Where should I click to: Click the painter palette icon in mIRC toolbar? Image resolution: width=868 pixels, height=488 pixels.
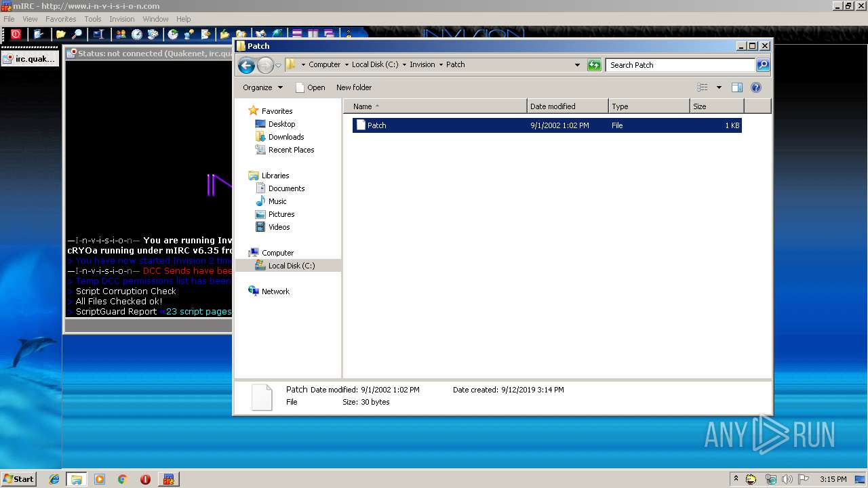(x=153, y=34)
